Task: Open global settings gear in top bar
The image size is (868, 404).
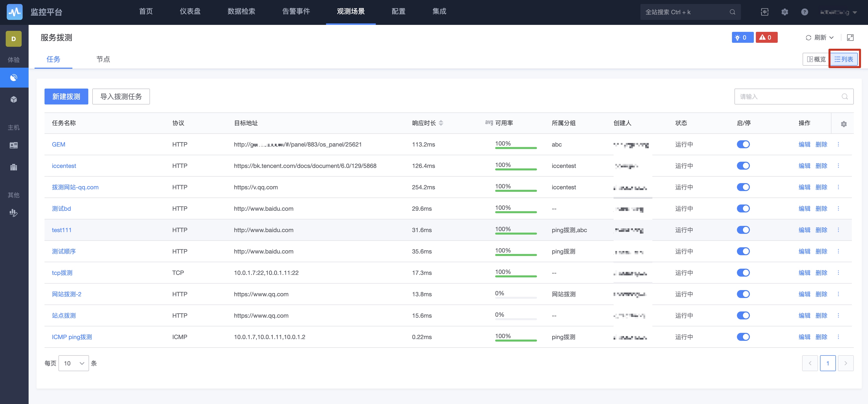Action: click(784, 12)
